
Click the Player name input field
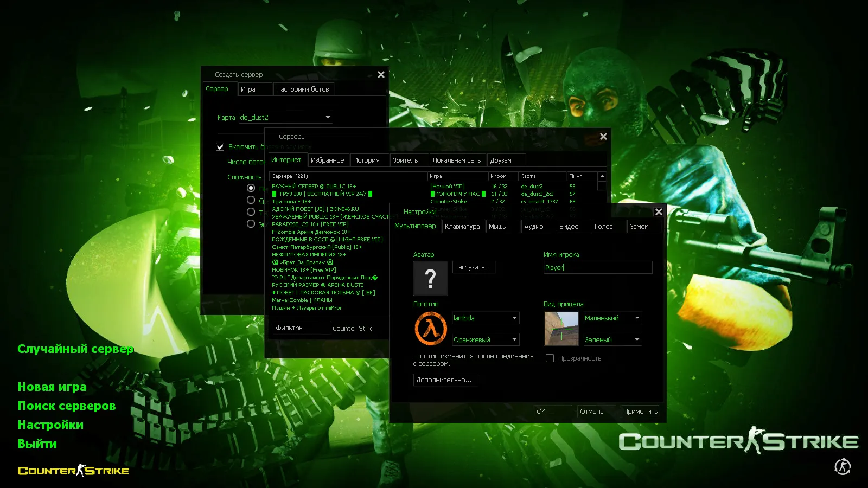tap(597, 267)
